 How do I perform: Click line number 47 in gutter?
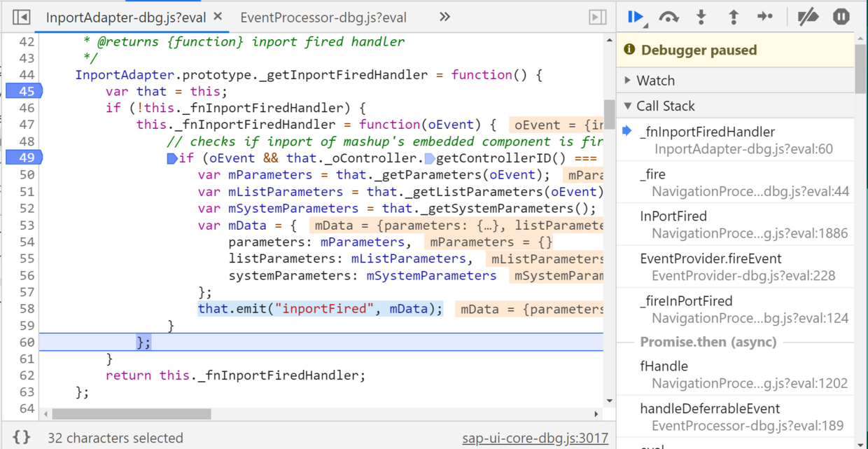(x=27, y=125)
